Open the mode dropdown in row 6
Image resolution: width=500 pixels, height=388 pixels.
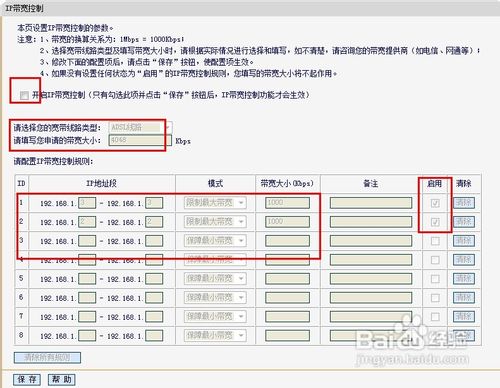click(215, 298)
